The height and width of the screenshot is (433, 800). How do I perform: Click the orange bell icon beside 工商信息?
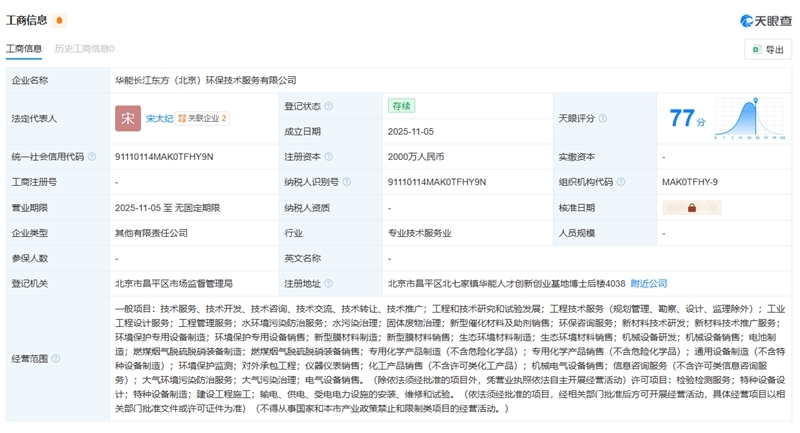(60, 20)
